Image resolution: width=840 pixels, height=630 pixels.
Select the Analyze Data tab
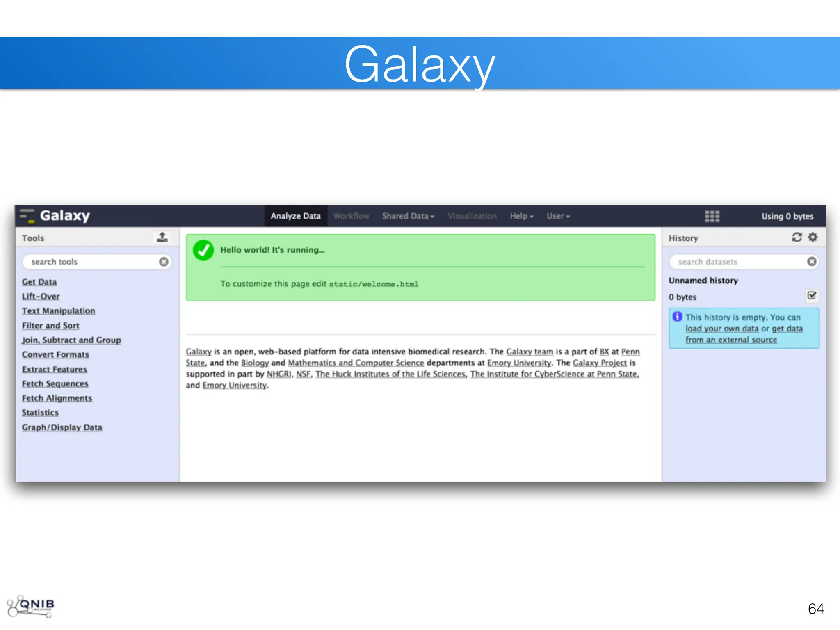[295, 216]
